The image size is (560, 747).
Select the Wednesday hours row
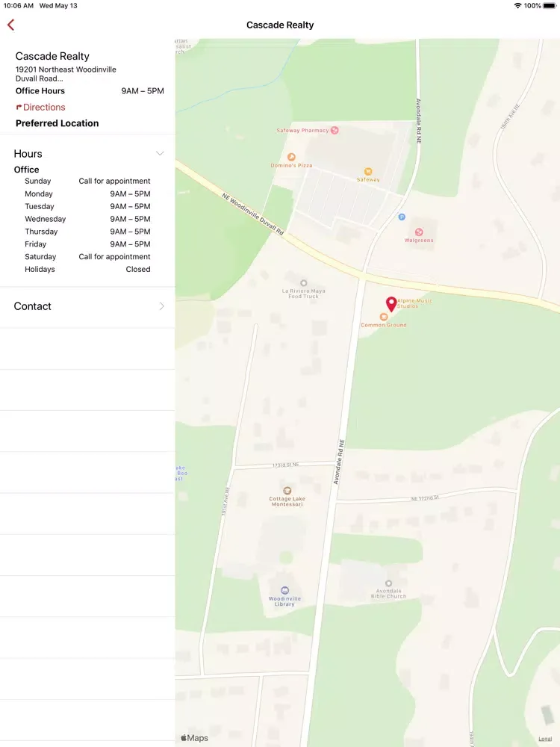(87, 219)
